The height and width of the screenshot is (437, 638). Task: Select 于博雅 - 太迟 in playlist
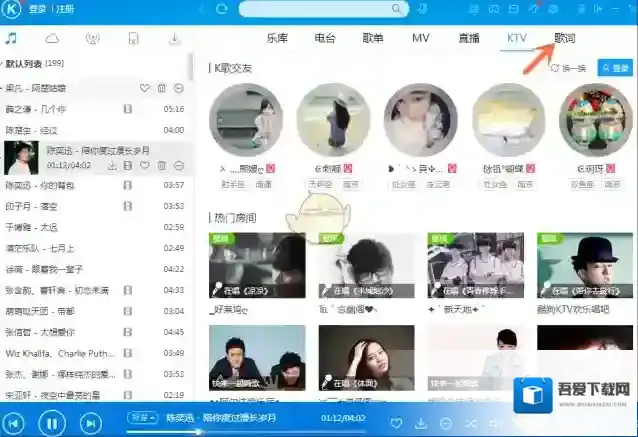point(96,227)
